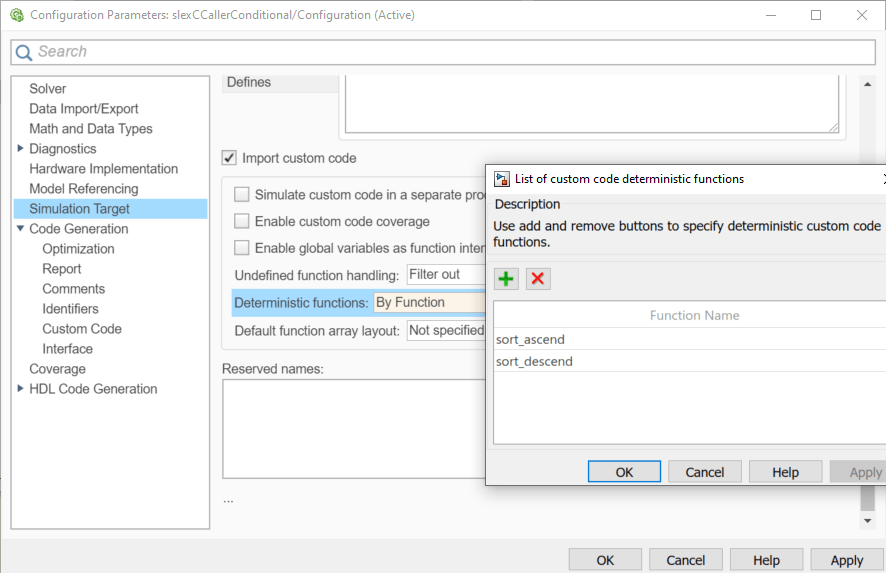Select Solver pane
Screen dimensions: 886x573
tap(47, 89)
